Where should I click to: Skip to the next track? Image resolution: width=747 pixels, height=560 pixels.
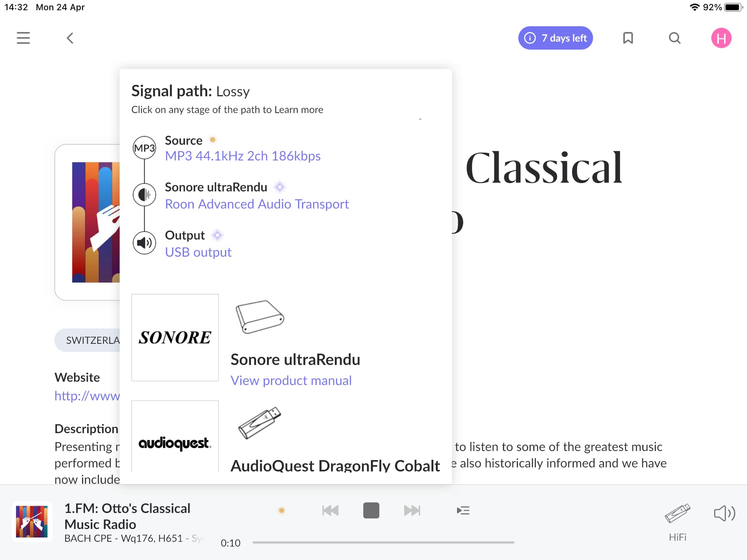(412, 510)
